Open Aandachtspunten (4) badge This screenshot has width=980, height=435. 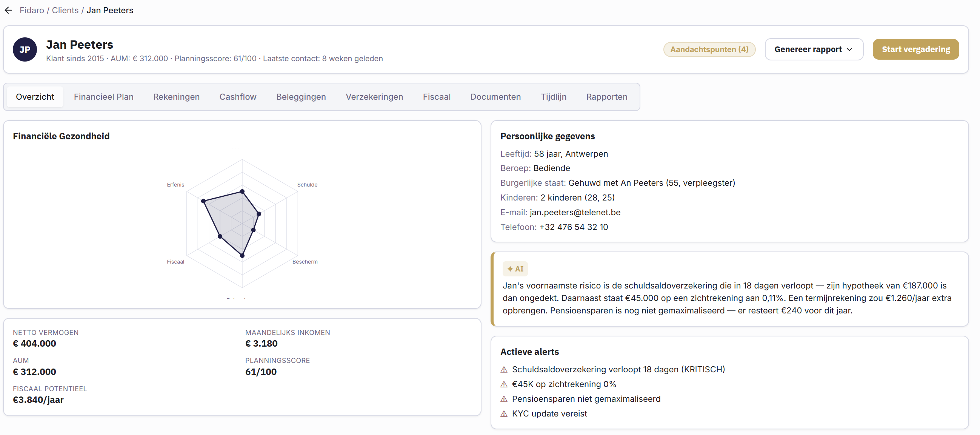[x=709, y=49]
